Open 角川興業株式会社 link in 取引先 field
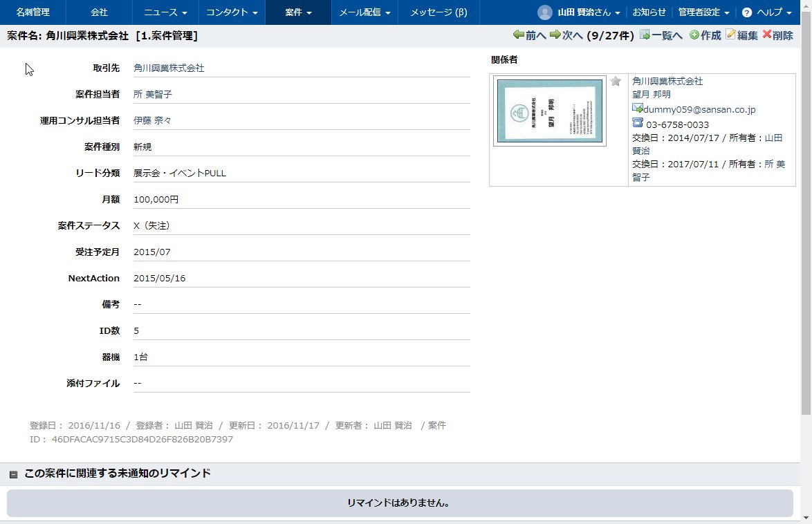 pos(169,68)
